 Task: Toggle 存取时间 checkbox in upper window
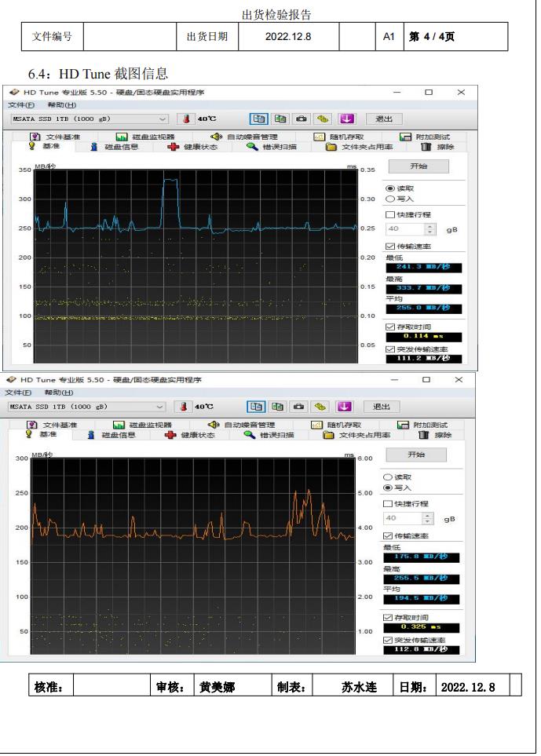[389, 327]
